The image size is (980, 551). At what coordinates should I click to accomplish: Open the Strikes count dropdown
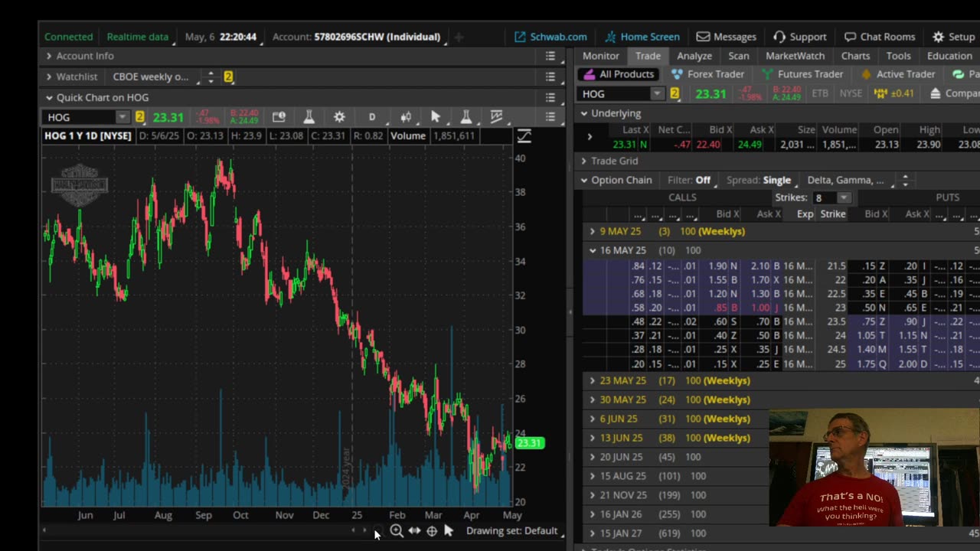843,197
